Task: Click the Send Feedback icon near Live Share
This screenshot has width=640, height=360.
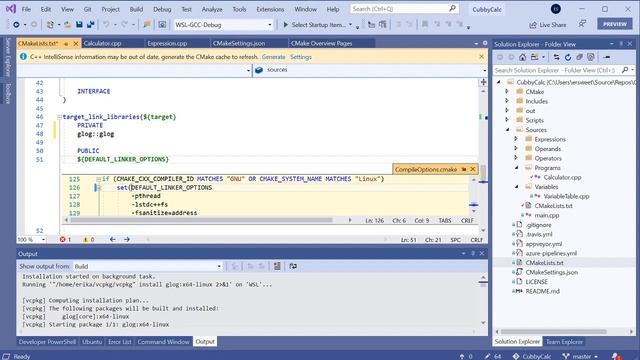Action: click(582, 24)
